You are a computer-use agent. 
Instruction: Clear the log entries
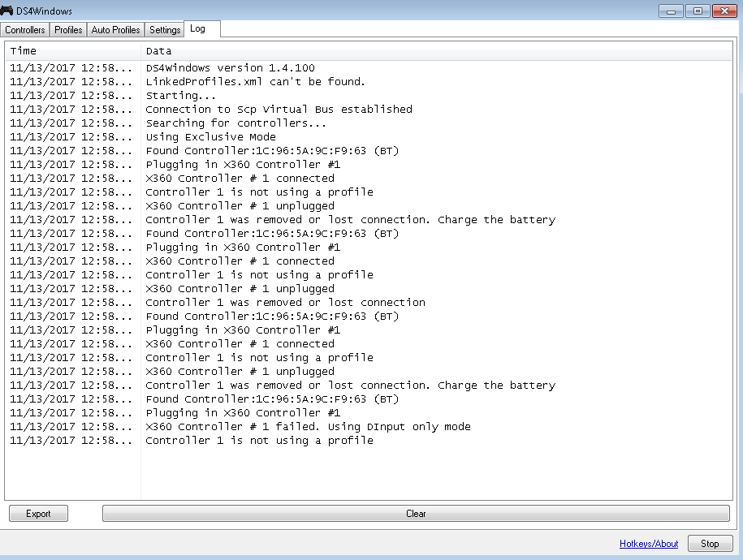tap(416, 514)
